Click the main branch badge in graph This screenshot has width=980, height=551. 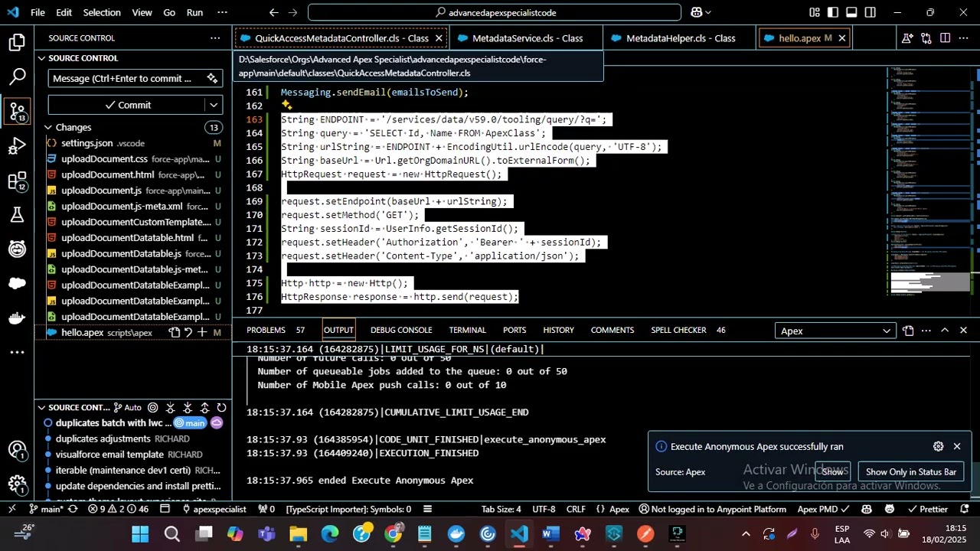click(190, 423)
